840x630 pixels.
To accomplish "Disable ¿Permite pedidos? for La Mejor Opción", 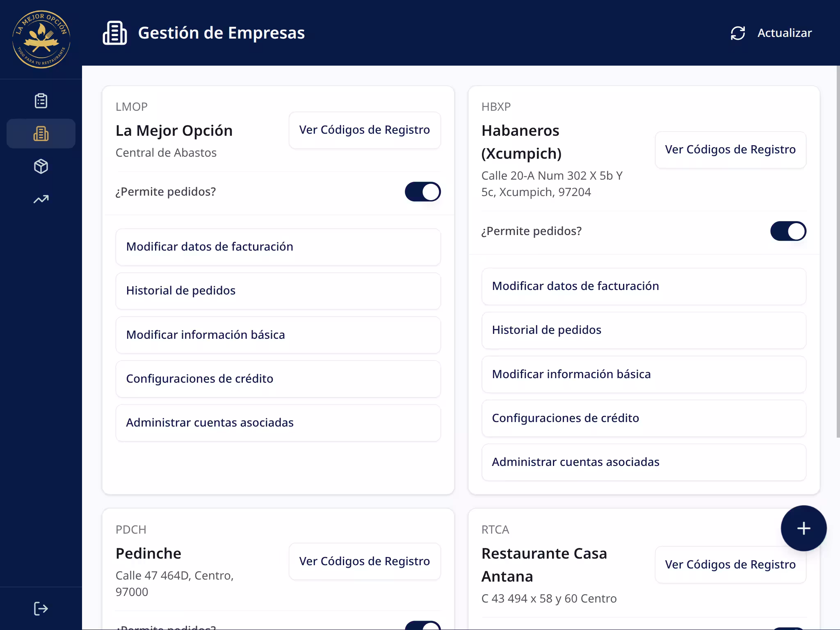I will coord(423,192).
